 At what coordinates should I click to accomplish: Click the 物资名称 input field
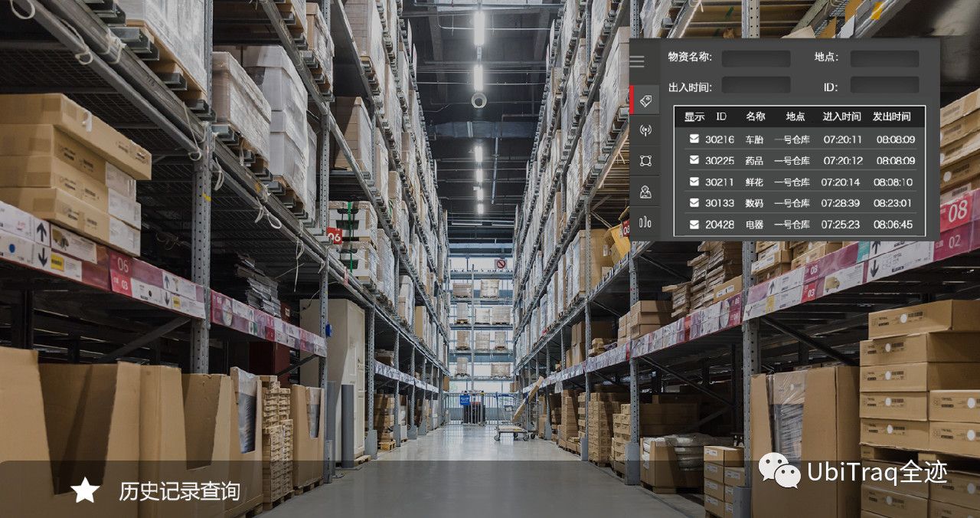(x=756, y=58)
